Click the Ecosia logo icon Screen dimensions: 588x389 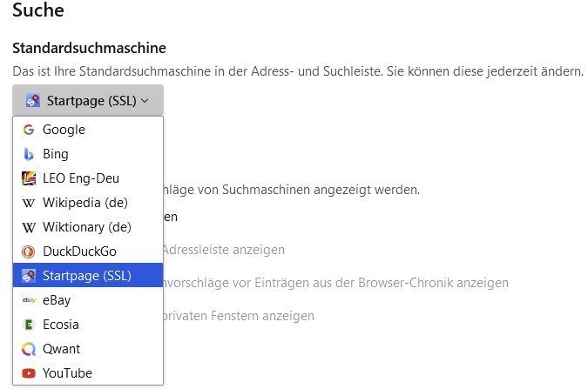(x=29, y=325)
